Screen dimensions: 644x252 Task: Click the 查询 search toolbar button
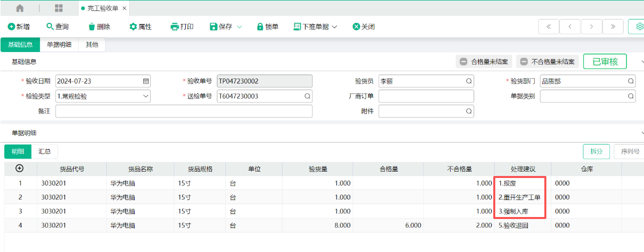57,26
